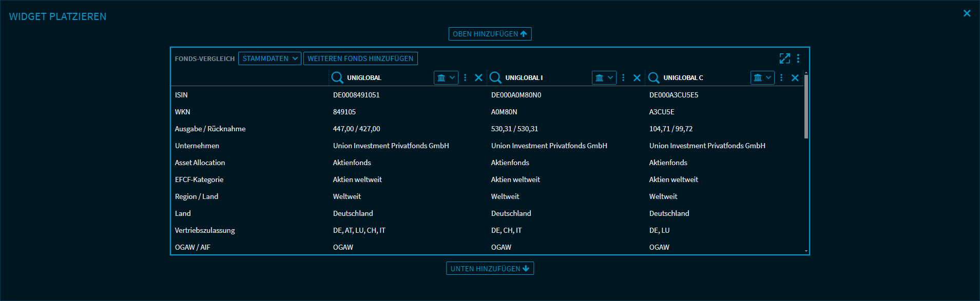
Task: Remove the UNIGLOBAL I fund column
Action: click(x=637, y=77)
